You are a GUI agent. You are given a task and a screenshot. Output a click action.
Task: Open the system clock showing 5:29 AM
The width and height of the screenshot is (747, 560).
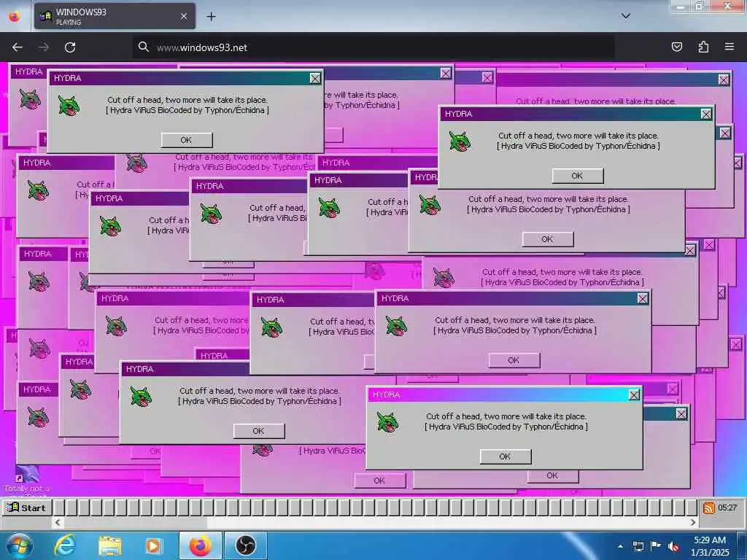710,546
